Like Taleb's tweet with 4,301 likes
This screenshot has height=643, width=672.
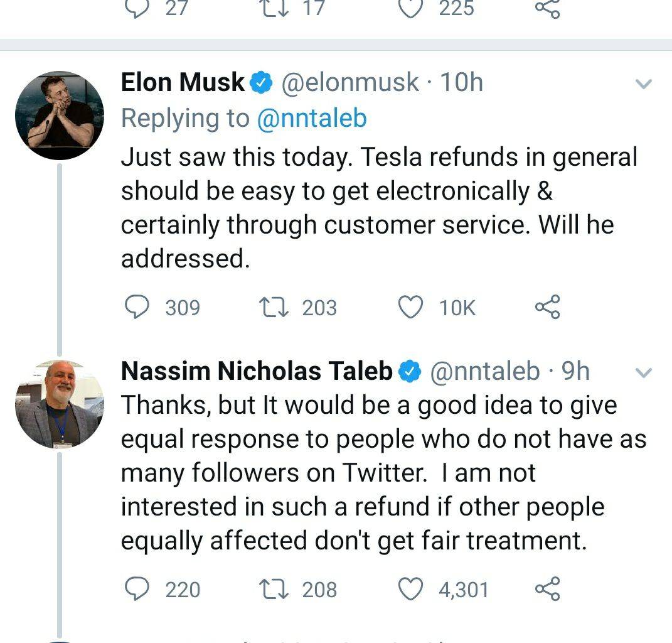[411, 589]
